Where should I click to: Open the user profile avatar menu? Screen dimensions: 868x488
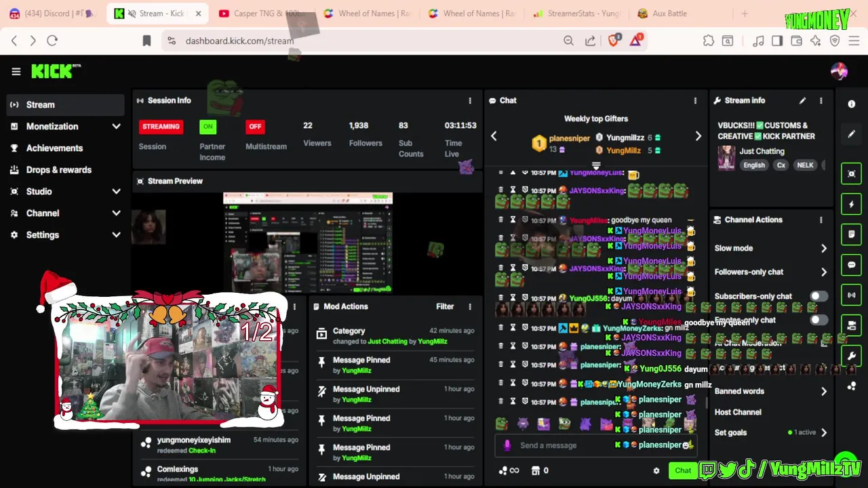click(839, 71)
